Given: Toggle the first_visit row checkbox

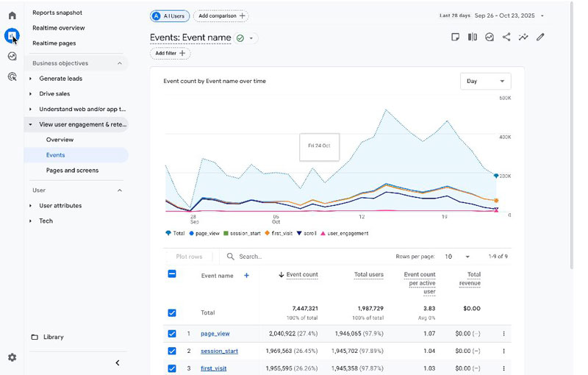Looking at the screenshot, I should (172, 368).
